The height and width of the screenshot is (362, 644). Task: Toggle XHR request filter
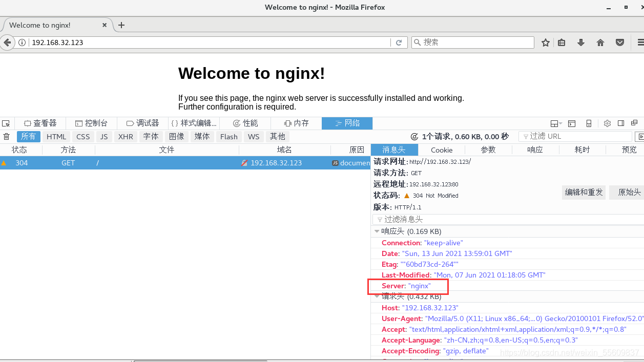point(126,137)
